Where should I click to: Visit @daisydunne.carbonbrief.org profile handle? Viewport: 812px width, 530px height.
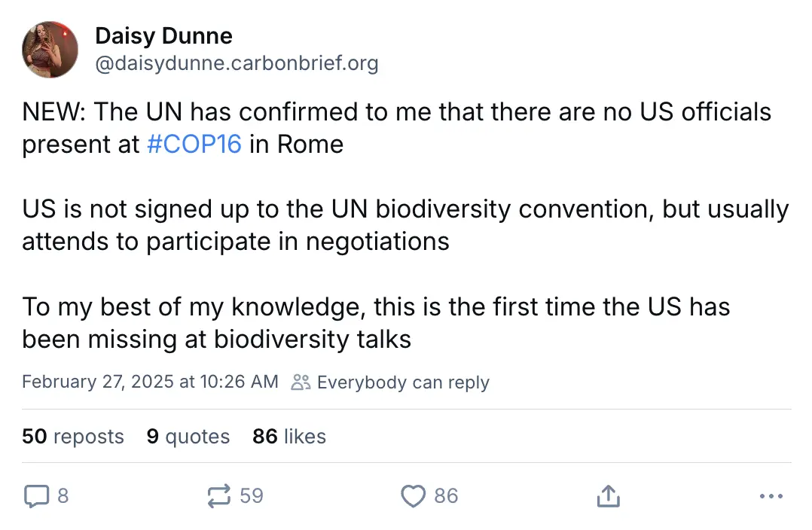click(237, 63)
